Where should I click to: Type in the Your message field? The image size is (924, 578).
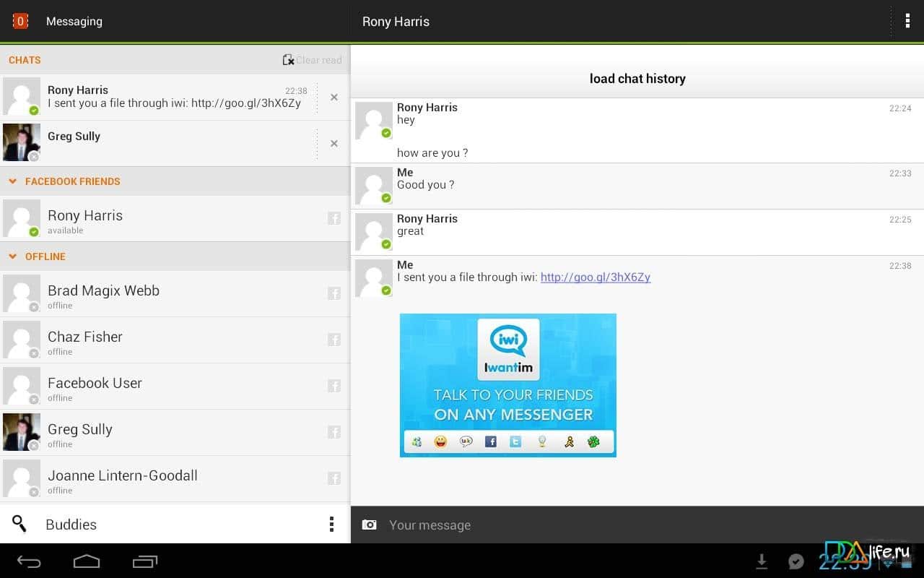click(x=635, y=525)
